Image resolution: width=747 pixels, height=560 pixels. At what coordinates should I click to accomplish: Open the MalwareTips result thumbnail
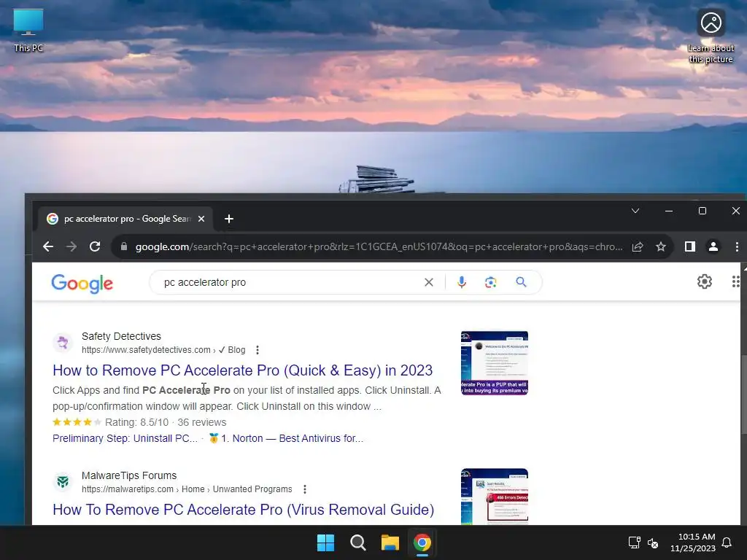coord(495,497)
